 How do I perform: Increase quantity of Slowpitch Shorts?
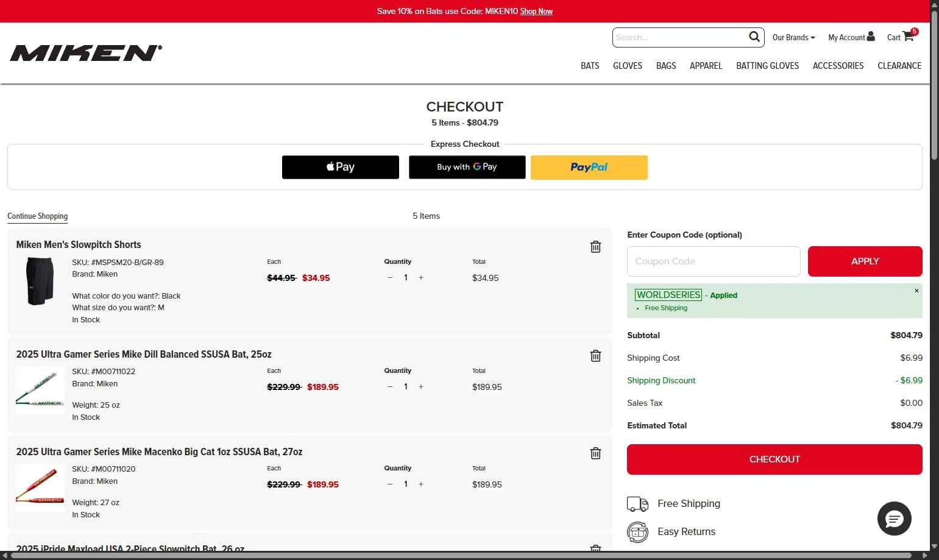[421, 278]
